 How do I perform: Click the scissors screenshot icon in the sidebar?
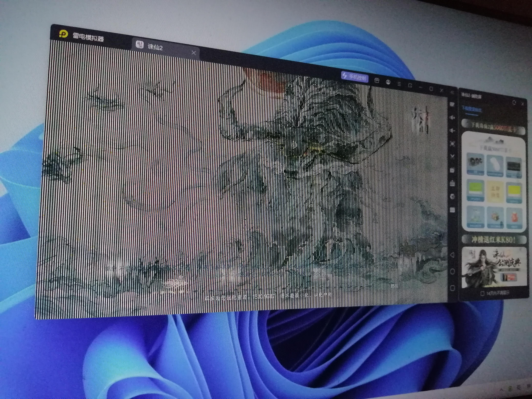pyautogui.click(x=452, y=157)
